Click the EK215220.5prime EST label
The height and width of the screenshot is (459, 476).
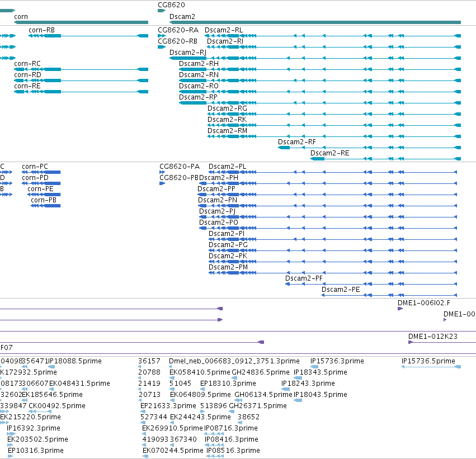pos(31,418)
